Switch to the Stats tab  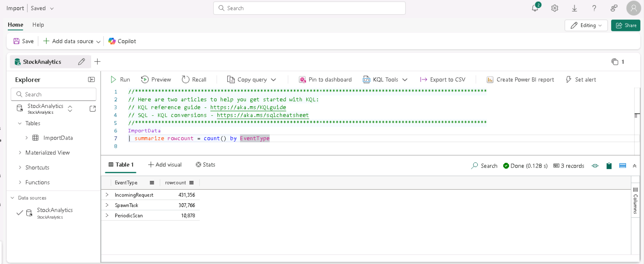point(206,165)
